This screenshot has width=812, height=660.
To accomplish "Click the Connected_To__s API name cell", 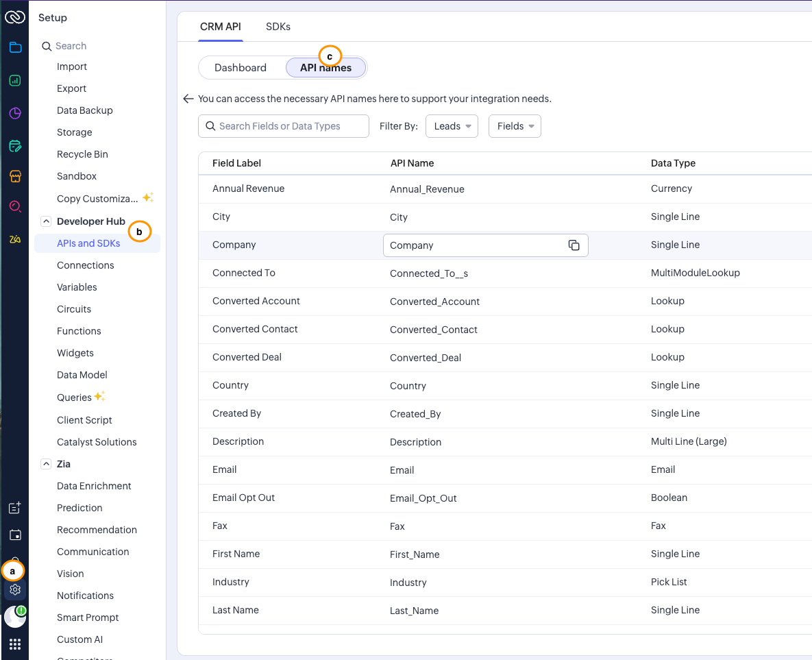I will [429, 273].
